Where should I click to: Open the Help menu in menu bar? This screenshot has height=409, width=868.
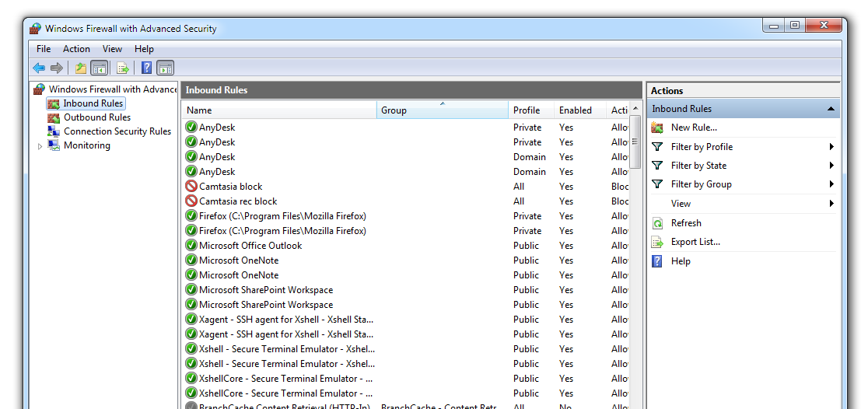(x=144, y=49)
